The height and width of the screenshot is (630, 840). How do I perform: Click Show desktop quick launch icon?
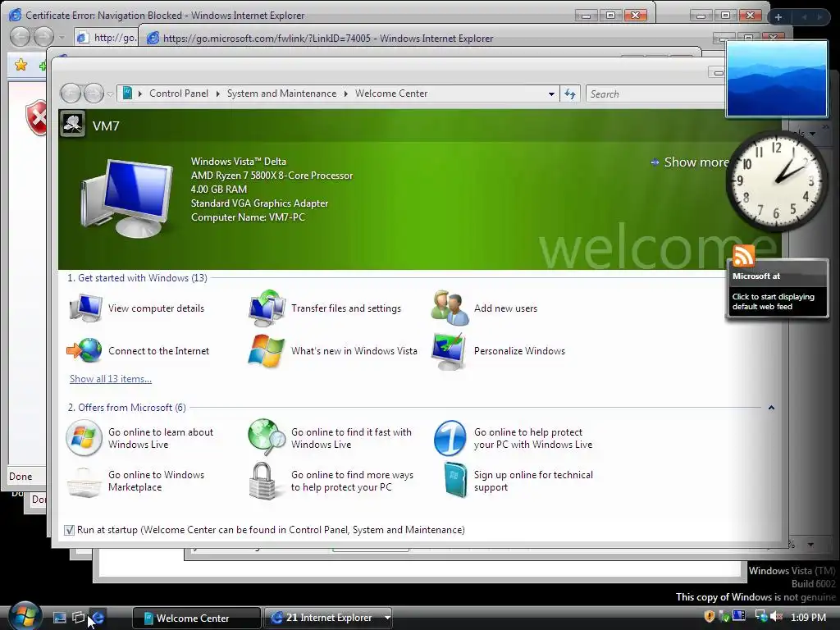(59, 618)
